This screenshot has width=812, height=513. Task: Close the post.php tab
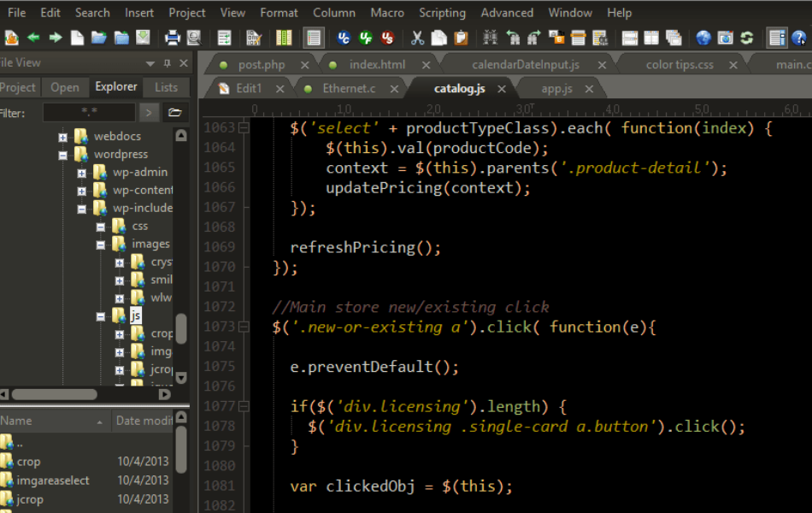pos(304,65)
